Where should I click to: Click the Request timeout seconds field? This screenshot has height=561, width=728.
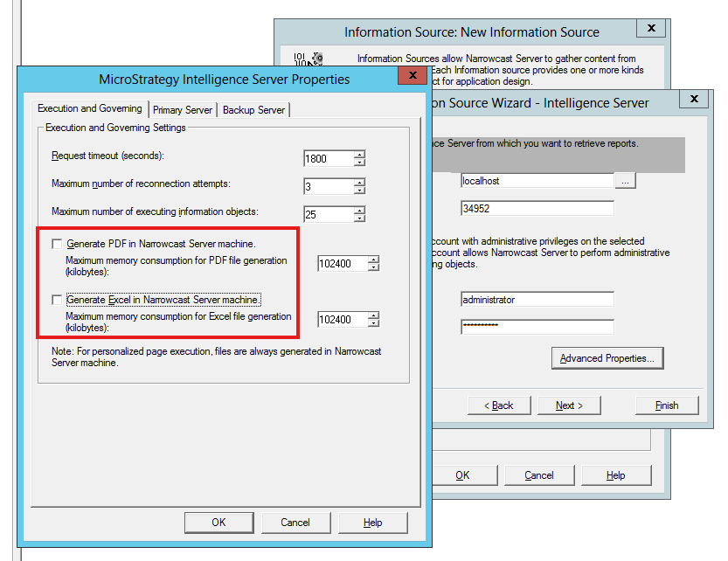pyautogui.click(x=329, y=159)
